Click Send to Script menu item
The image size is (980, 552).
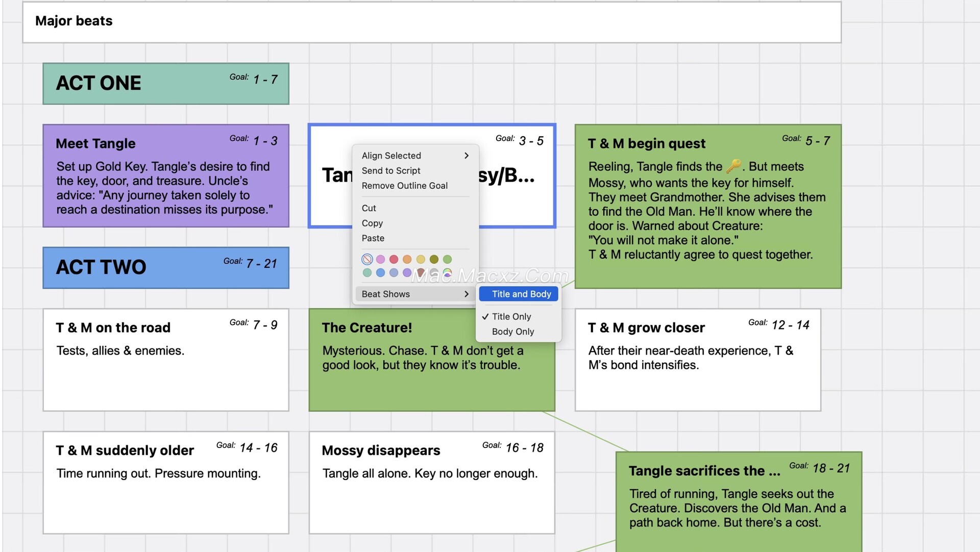pos(391,170)
